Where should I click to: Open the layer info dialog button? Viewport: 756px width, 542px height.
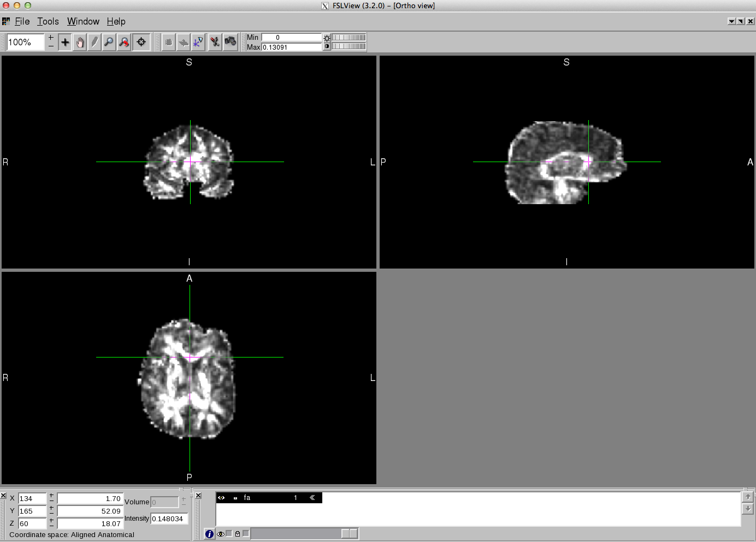(209, 534)
